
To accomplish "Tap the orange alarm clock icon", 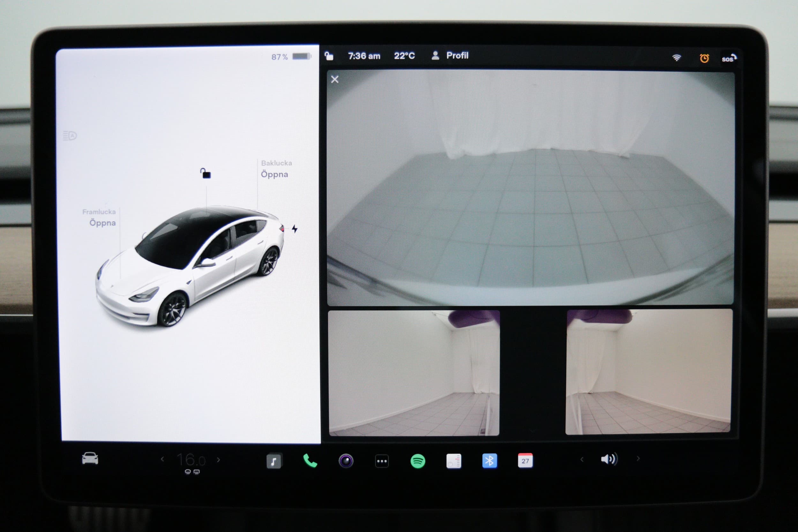I will click(x=704, y=58).
